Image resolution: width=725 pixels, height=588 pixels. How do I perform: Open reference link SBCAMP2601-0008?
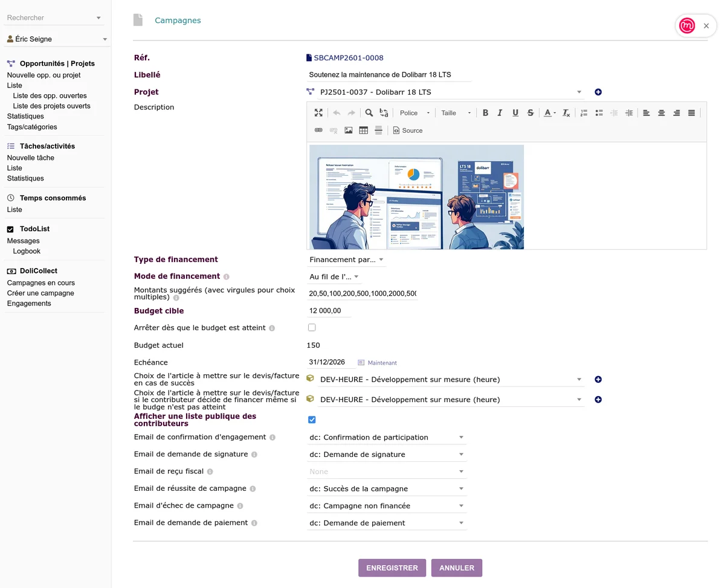(x=349, y=58)
